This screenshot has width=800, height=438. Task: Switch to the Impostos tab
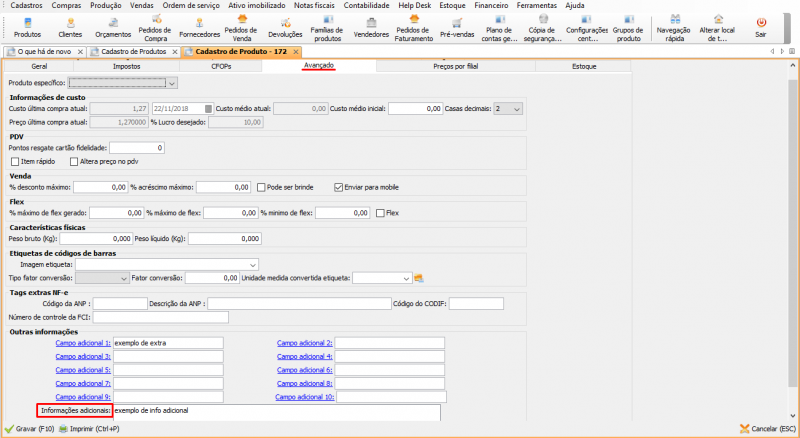click(x=127, y=66)
